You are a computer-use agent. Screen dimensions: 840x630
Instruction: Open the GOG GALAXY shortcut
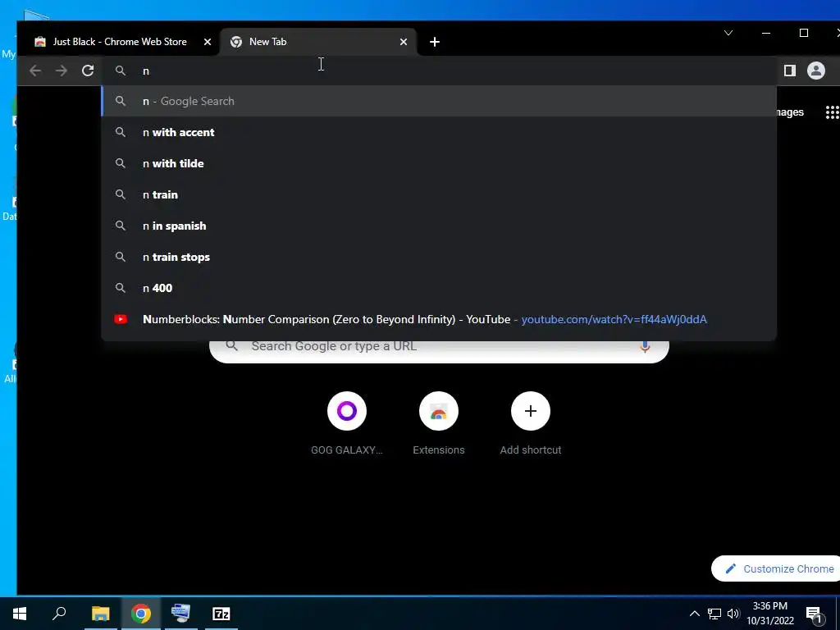(347, 423)
